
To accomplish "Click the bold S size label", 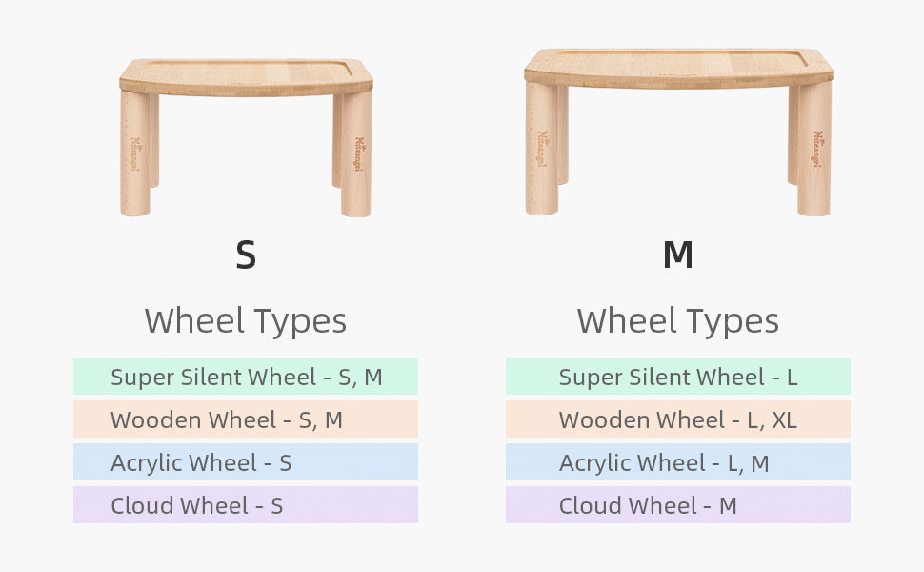I will (x=246, y=255).
